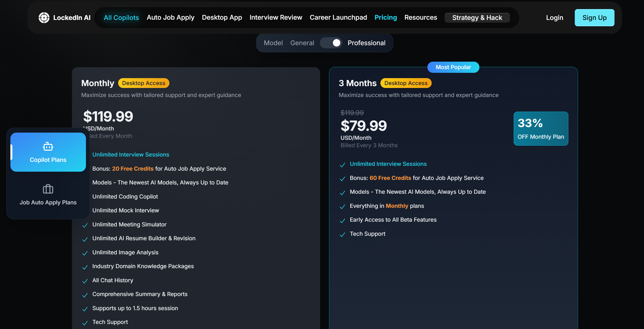Click the 3 Months plan heading
Image resolution: width=644 pixels, height=329 pixels.
click(358, 83)
